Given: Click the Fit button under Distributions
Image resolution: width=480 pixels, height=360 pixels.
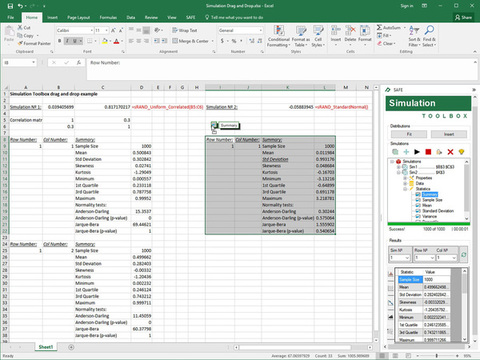Looking at the screenshot, I should 409,134.
